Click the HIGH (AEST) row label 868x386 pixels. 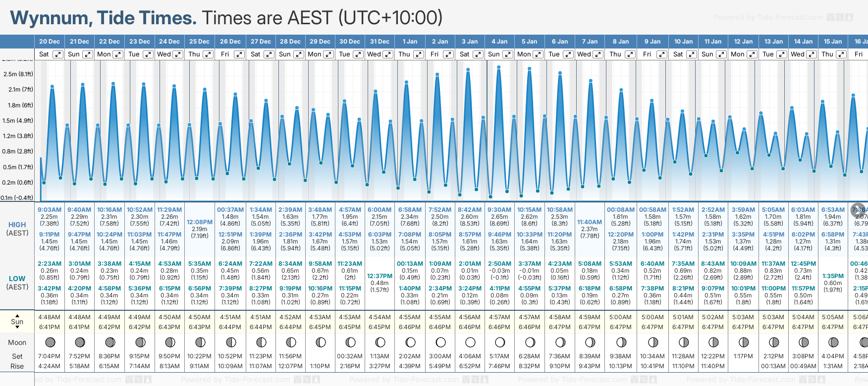(x=17, y=229)
